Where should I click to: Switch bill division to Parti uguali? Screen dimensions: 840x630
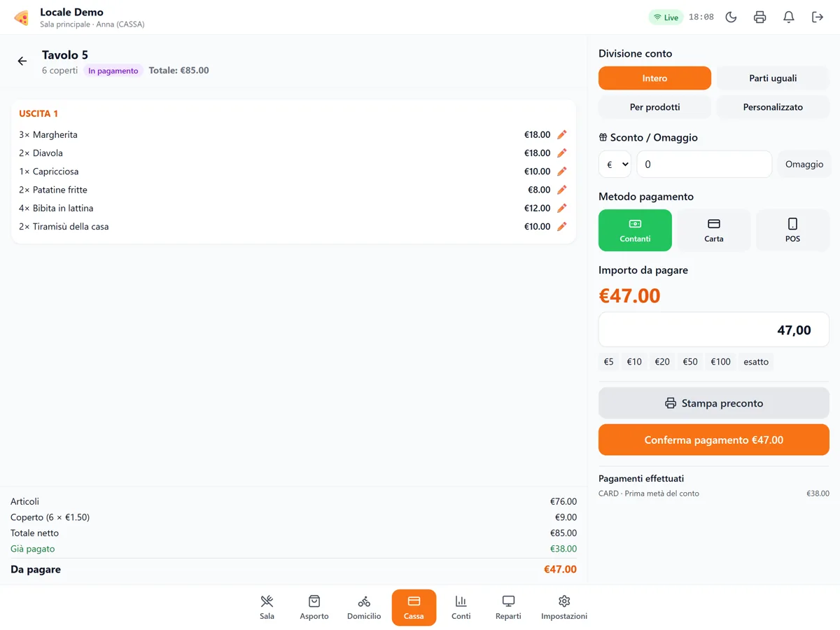773,78
